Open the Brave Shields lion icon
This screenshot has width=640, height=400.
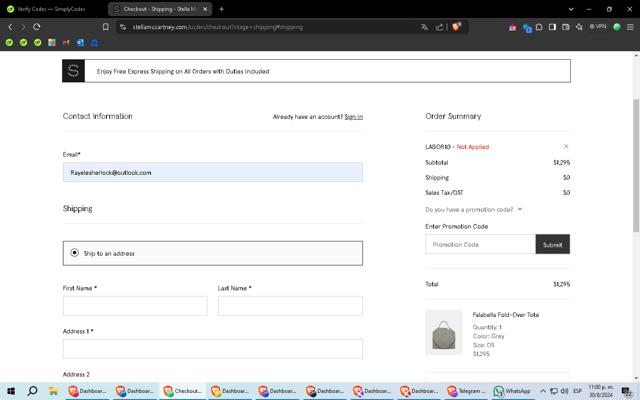click(x=456, y=27)
